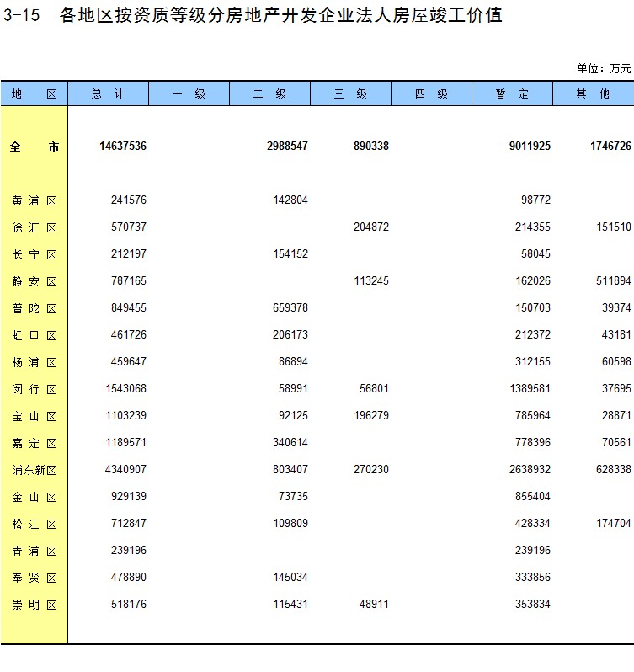Image resolution: width=634 pixels, height=672 pixels.
Task: Select the 四级 column header
Action: (431, 94)
